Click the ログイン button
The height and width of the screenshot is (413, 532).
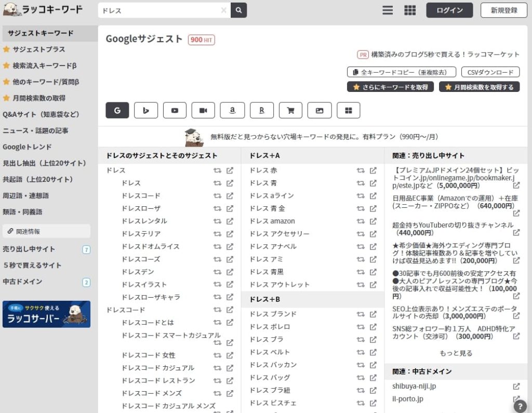(x=449, y=10)
